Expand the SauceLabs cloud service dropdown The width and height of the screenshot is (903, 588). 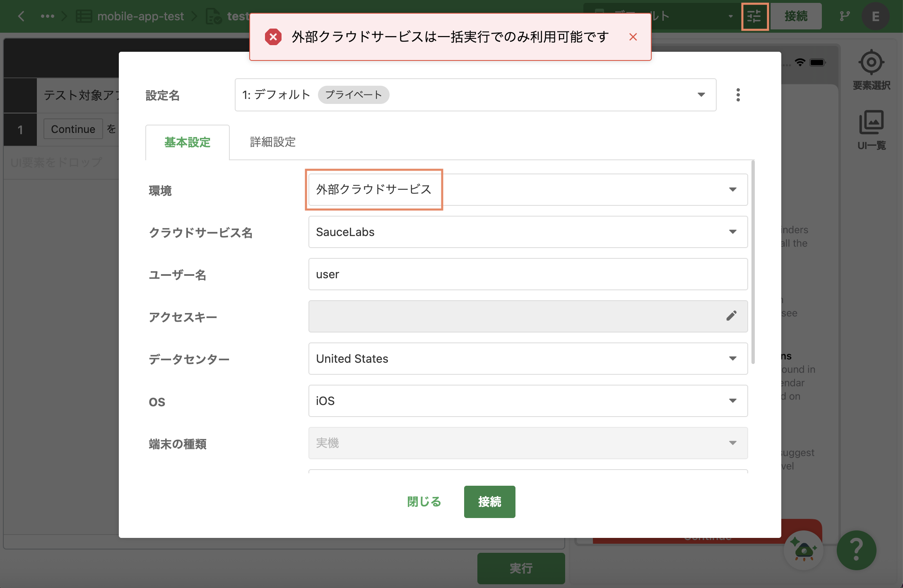(x=528, y=232)
